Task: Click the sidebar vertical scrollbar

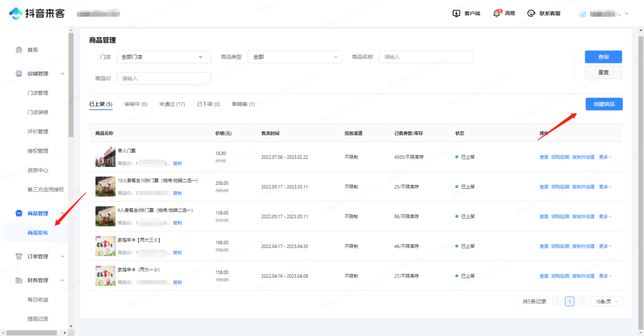Action: click(71, 102)
